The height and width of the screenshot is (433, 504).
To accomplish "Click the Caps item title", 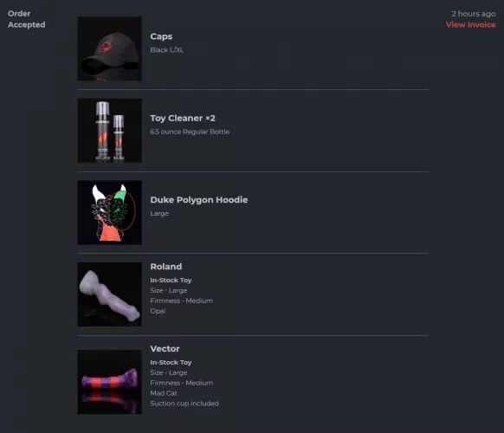I will point(161,36).
